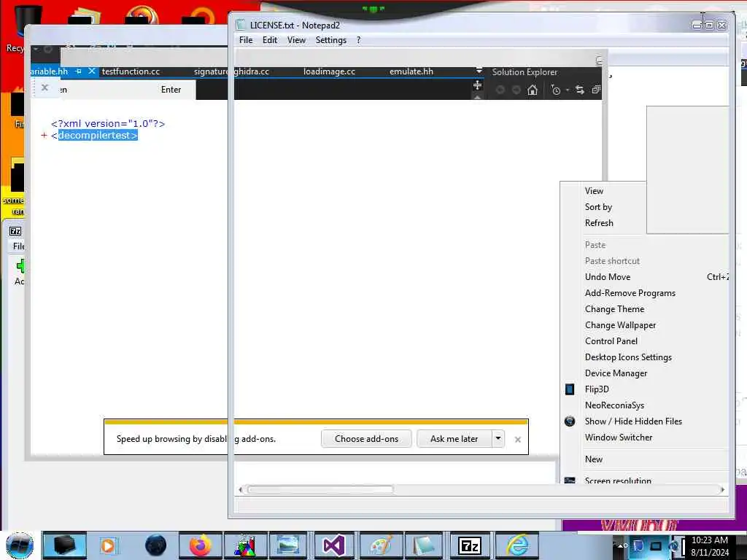Click the Ask me later button
This screenshot has width=747, height=560.
(x=454, y=438)
